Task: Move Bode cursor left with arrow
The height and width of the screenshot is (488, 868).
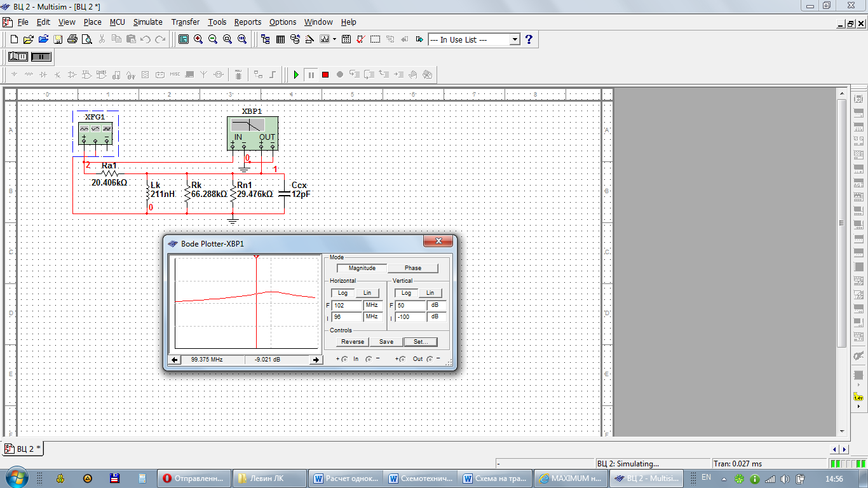Action: point(175,360)
